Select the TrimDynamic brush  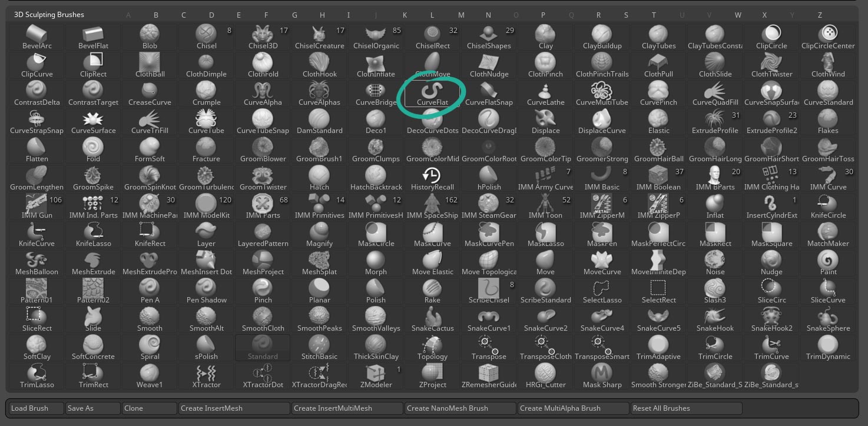[828, 348]
